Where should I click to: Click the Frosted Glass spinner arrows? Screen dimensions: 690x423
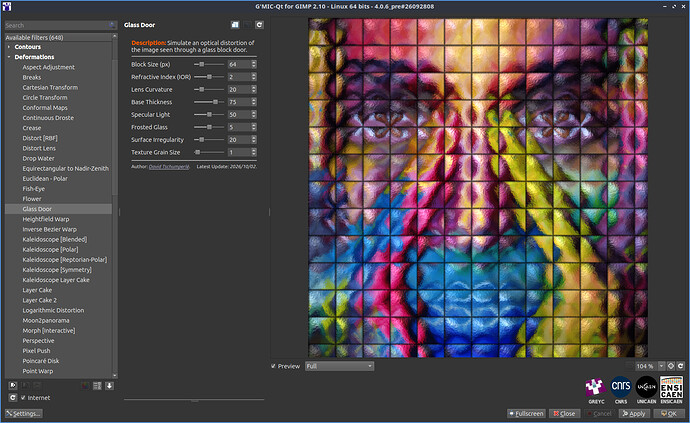point(254,127)
